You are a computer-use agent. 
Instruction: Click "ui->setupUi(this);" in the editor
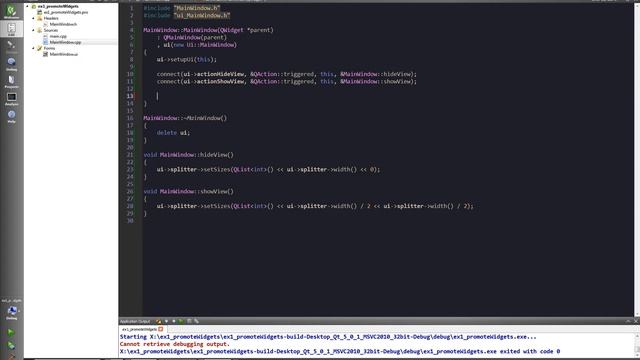click(x=187, y=60)
